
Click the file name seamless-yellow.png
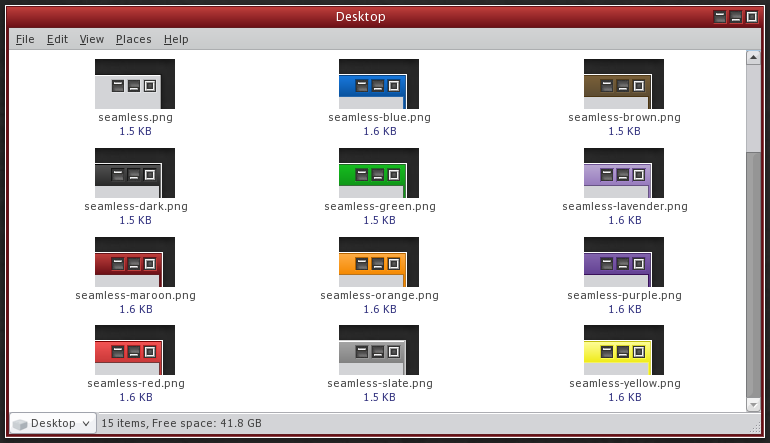pos(625,383)
